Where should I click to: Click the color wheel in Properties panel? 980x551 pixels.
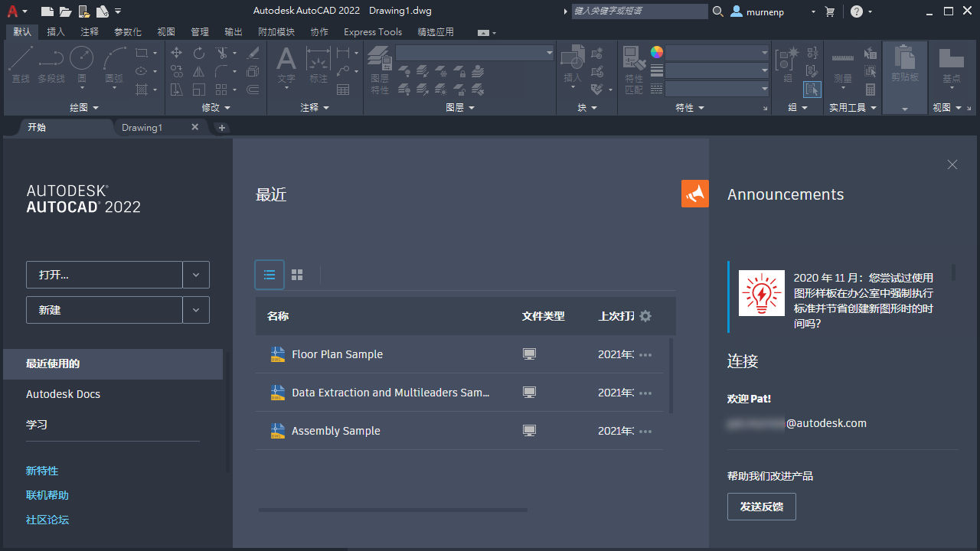[x=656, y=52]
